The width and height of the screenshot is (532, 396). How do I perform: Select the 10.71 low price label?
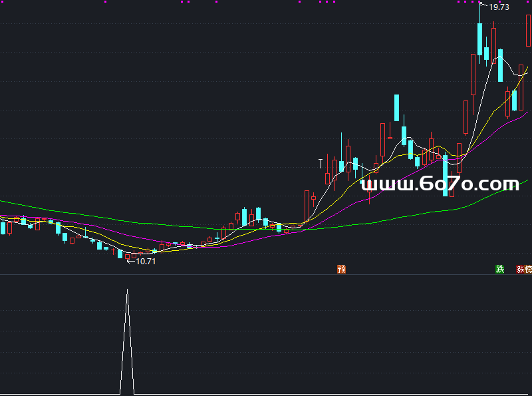(146, 262)
